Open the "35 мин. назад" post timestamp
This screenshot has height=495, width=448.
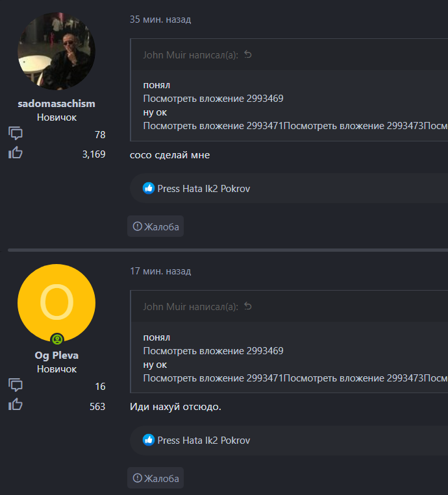[x=160, y=19]
